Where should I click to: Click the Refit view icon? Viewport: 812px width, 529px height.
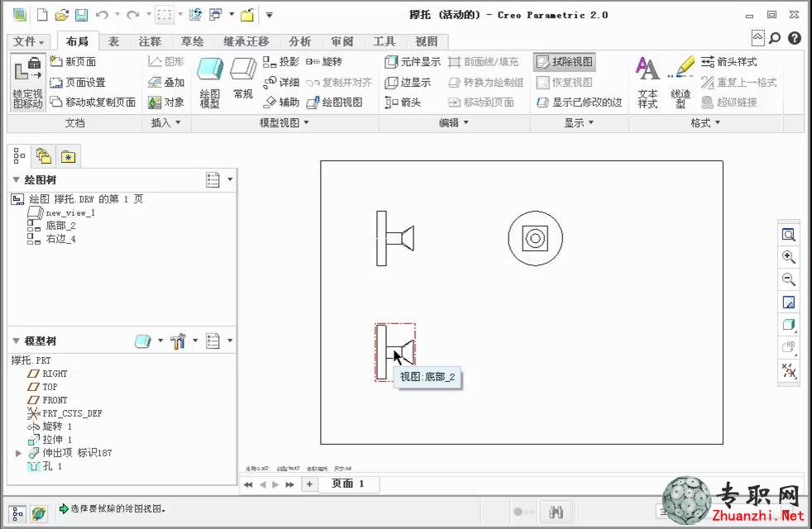788,235
